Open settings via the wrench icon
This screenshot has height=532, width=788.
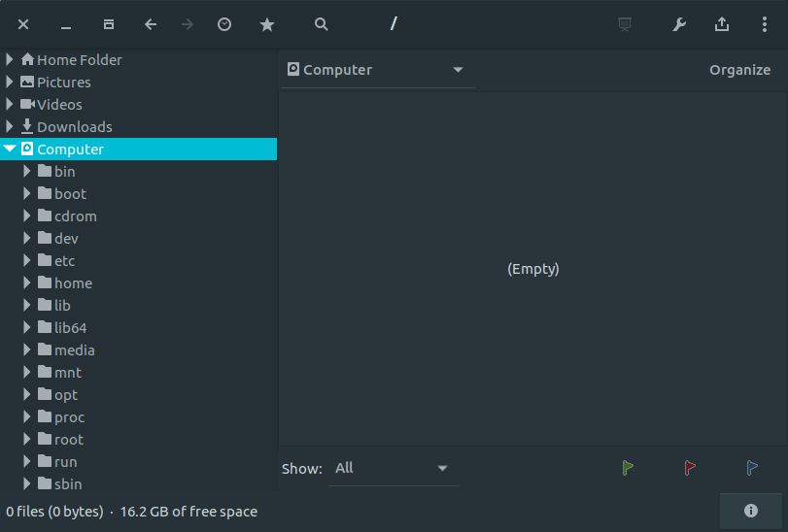click(x=679, y=24)
